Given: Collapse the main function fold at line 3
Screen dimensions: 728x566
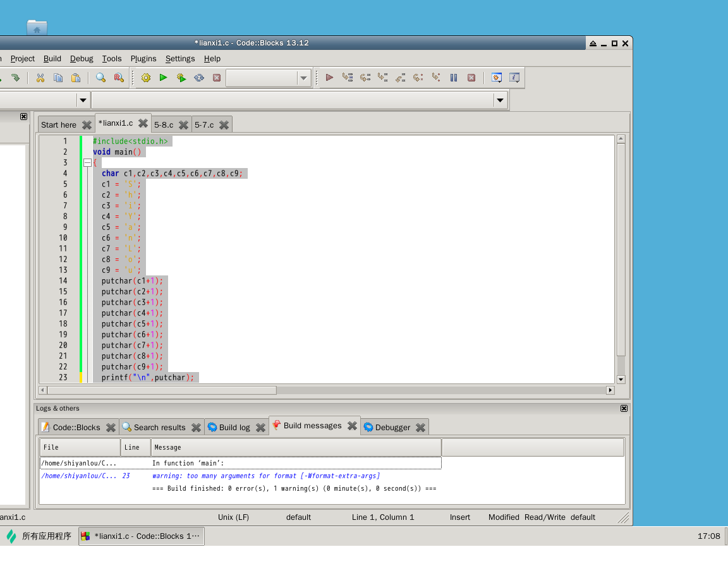Looking at the screenshot, I should coord(87,162).
